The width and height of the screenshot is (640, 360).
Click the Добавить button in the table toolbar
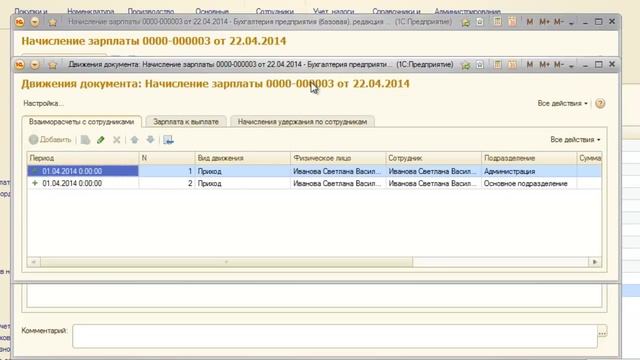point(50,140)
